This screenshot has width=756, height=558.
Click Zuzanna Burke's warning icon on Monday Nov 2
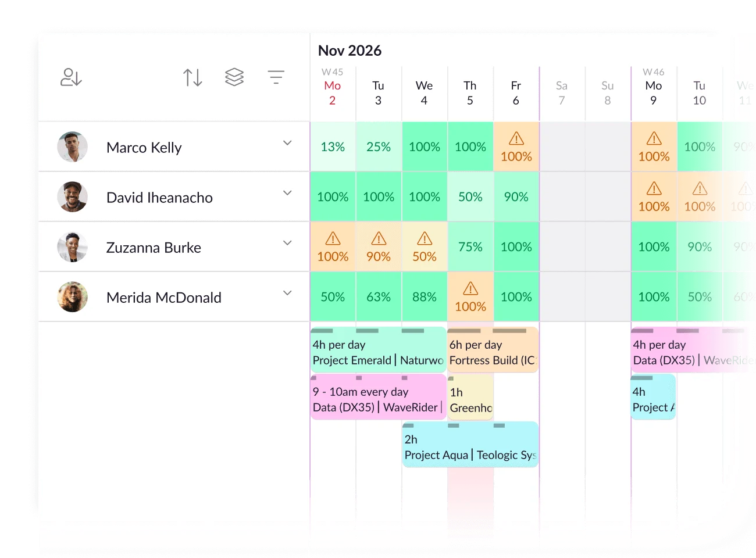pos(332,238)
